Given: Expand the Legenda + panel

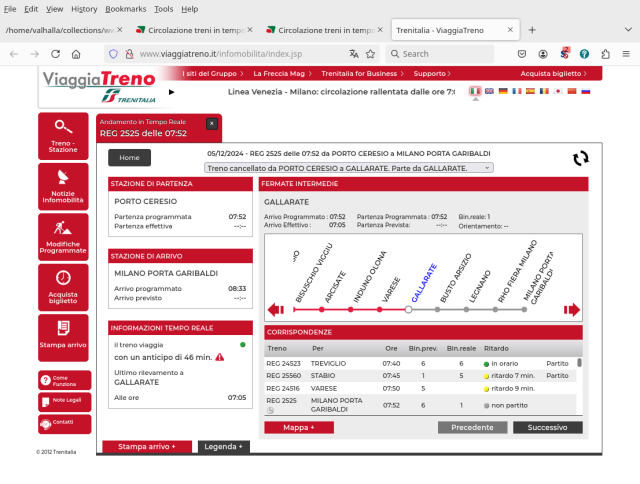Looking at the screenshot, I should (x=224, y=446).
